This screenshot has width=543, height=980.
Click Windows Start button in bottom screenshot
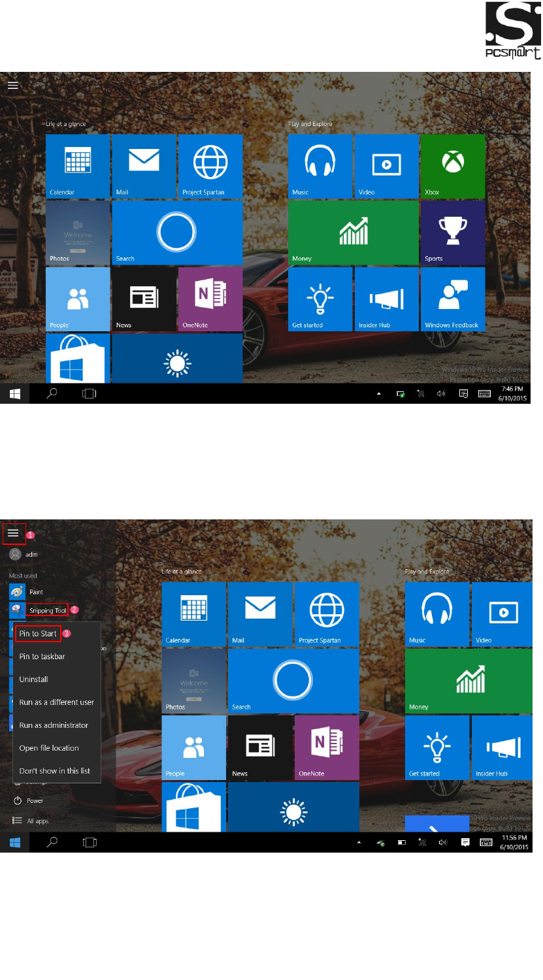(15, 843)
